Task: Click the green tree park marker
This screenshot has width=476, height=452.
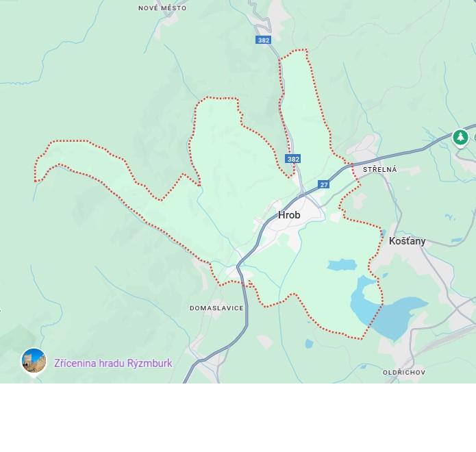Action: pos(460,137)
